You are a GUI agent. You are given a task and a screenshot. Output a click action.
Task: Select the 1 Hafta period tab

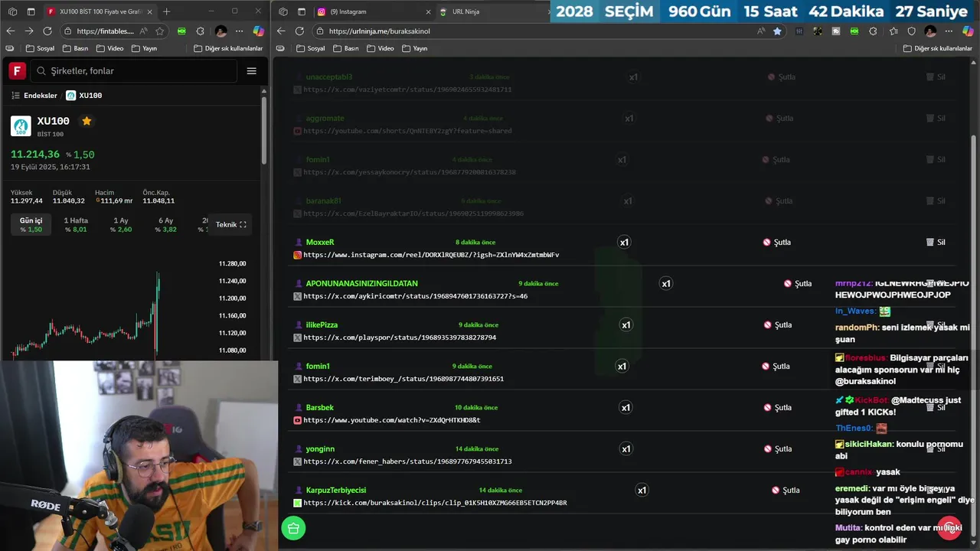(76, 225)
